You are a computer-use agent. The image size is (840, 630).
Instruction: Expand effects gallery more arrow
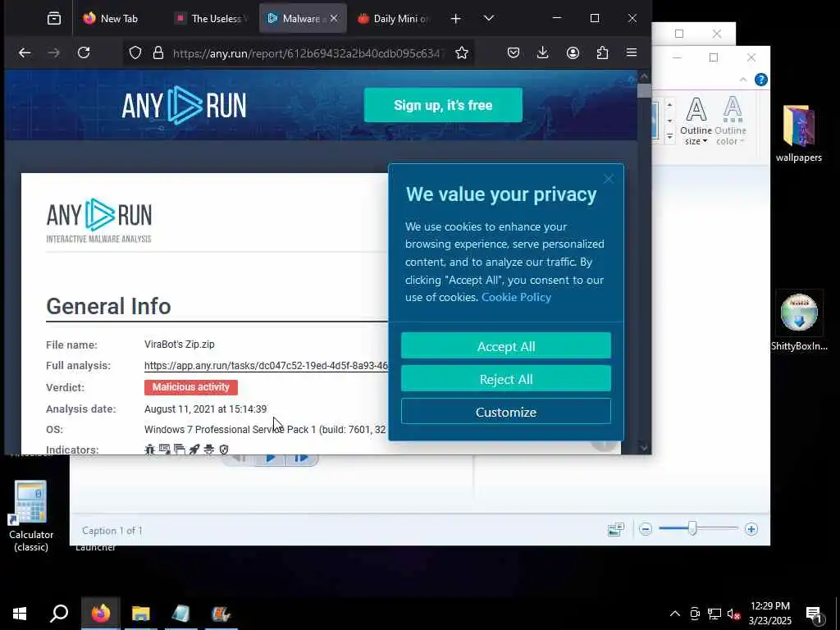point(669,138)
